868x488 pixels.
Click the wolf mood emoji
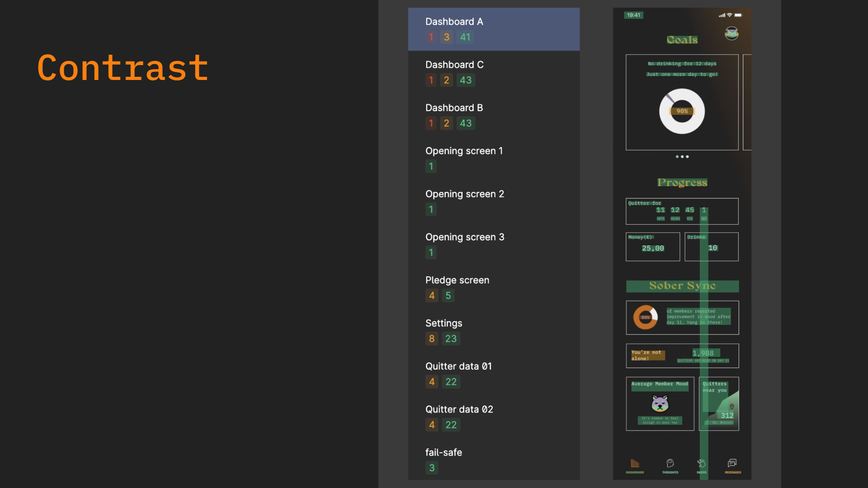click(x=660, y=404)
